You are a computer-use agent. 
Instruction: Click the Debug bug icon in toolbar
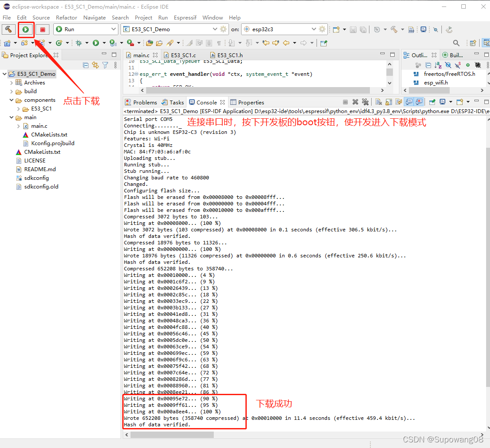pos(79,43)
